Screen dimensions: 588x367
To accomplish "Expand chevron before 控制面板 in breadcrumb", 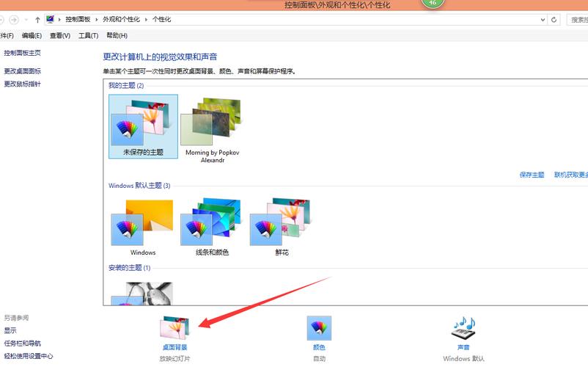I will (x=59, y=20).
